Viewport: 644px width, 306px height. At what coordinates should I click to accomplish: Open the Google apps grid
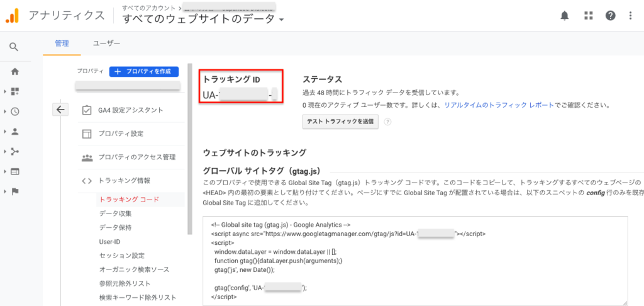coord(589,16)
